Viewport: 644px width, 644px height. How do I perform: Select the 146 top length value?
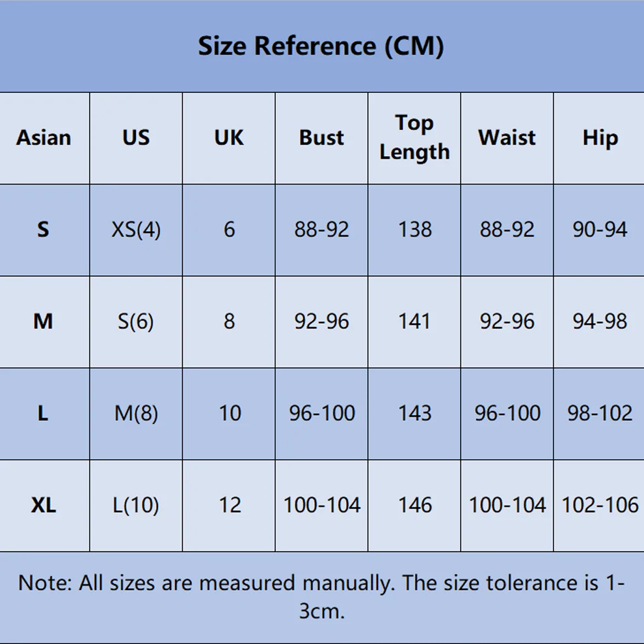click(415, 505)
